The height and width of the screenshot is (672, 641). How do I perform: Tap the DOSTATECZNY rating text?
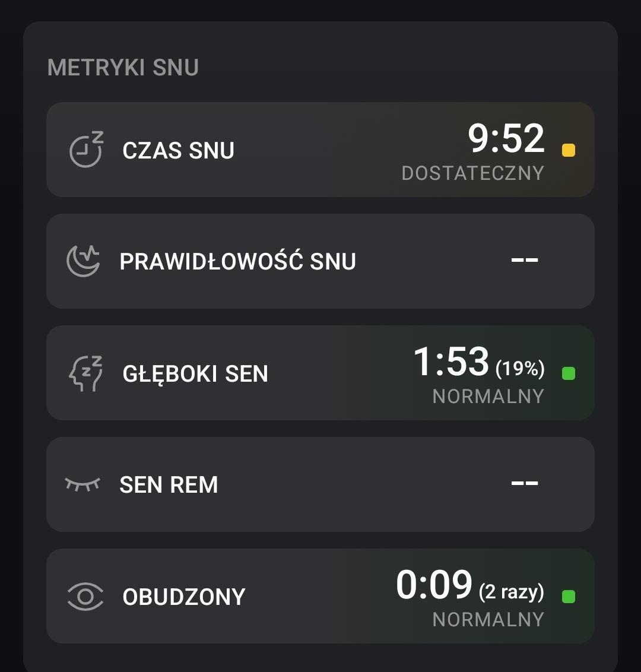coord(472,173)
